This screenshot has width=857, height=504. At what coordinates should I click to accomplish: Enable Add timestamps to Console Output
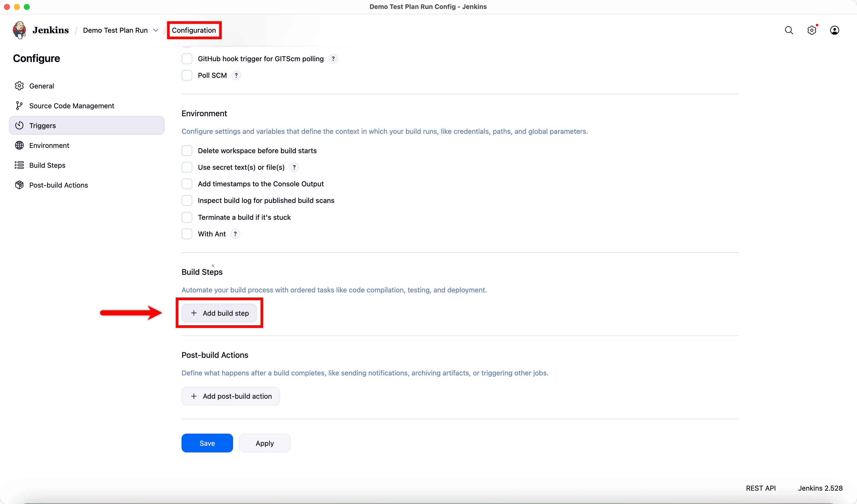[x=187, y=184]
